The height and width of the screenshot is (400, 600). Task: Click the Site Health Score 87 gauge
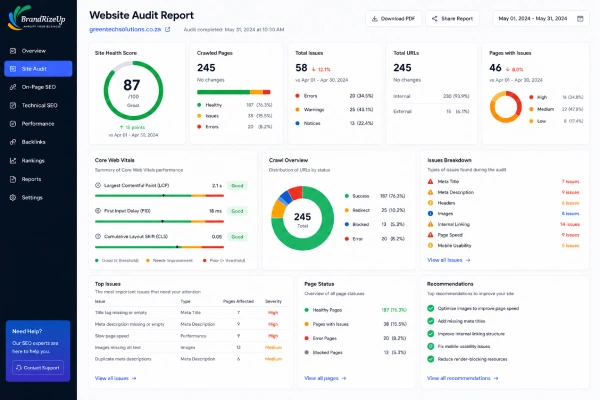click(133, 90)
